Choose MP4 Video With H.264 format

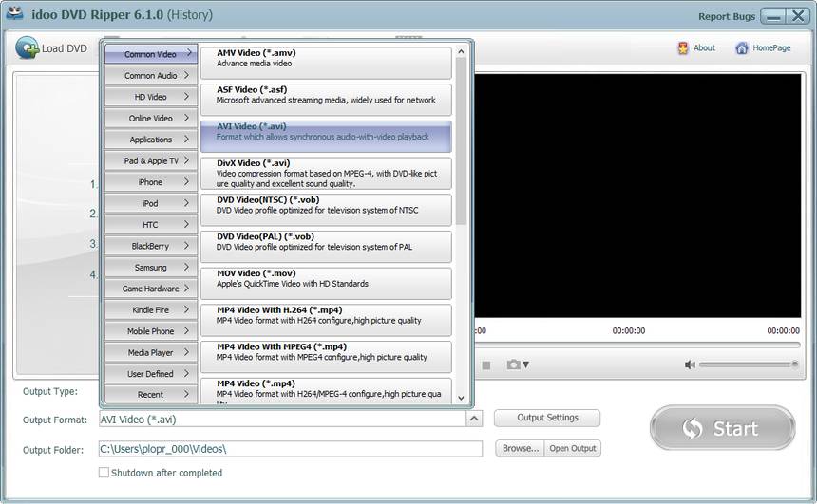click(326, 320)
